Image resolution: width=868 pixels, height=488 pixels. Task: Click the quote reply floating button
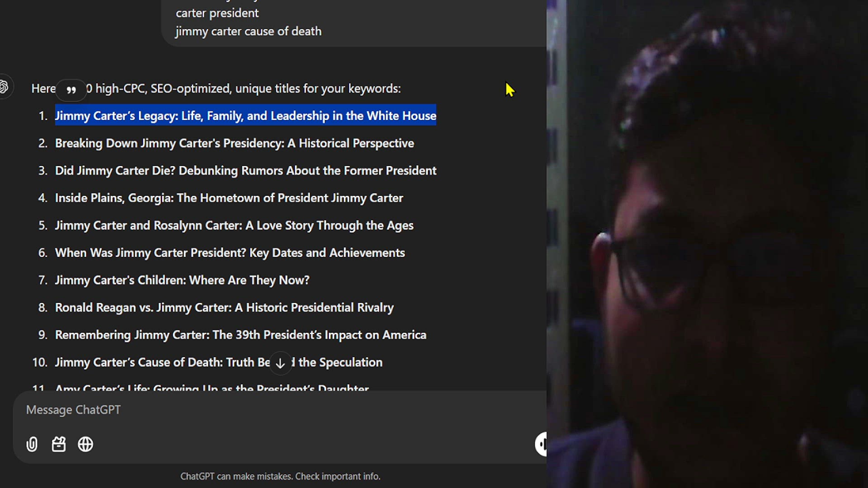click(71, 90)
